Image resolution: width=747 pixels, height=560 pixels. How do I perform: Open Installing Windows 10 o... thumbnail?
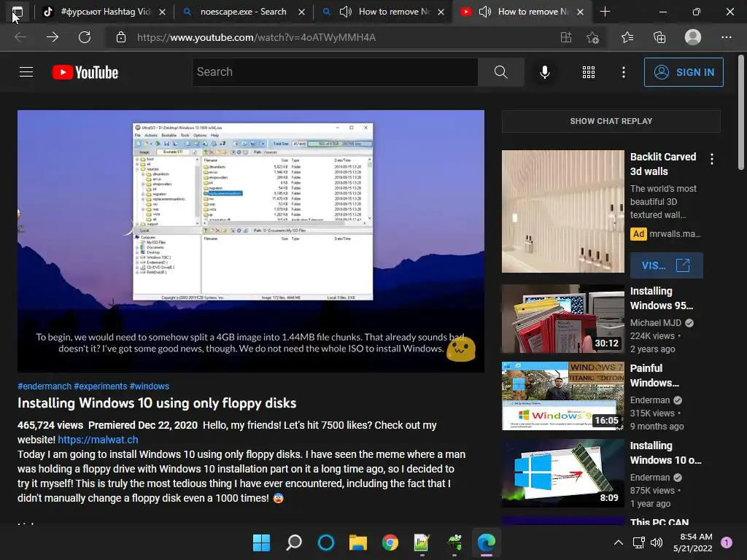coord(563,473)
